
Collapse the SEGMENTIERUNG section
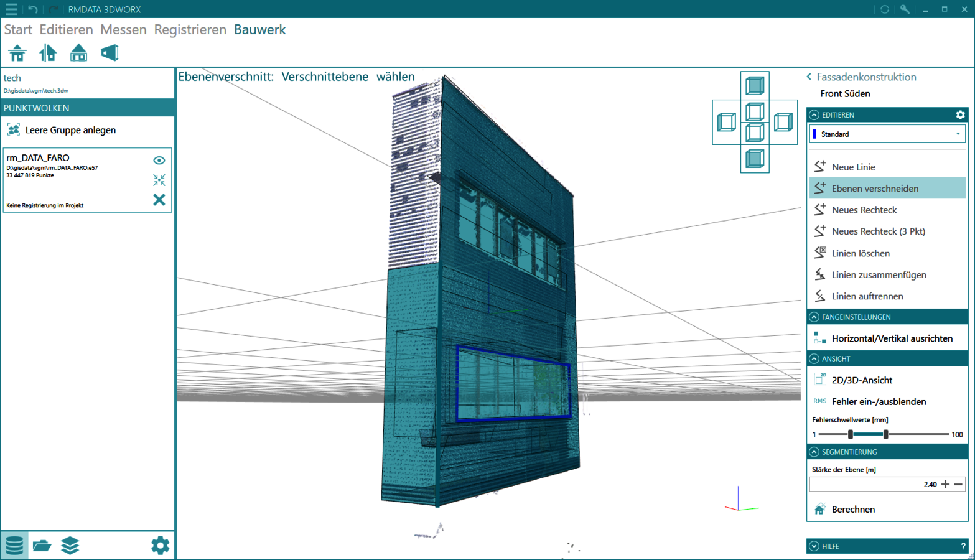pos(814,452)
